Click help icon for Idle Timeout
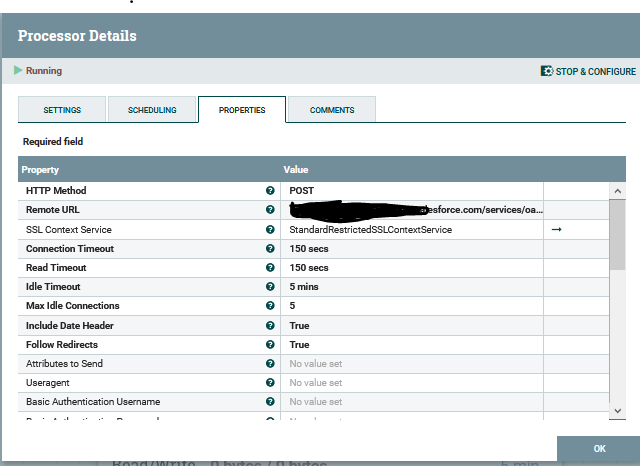 [270, 286]
